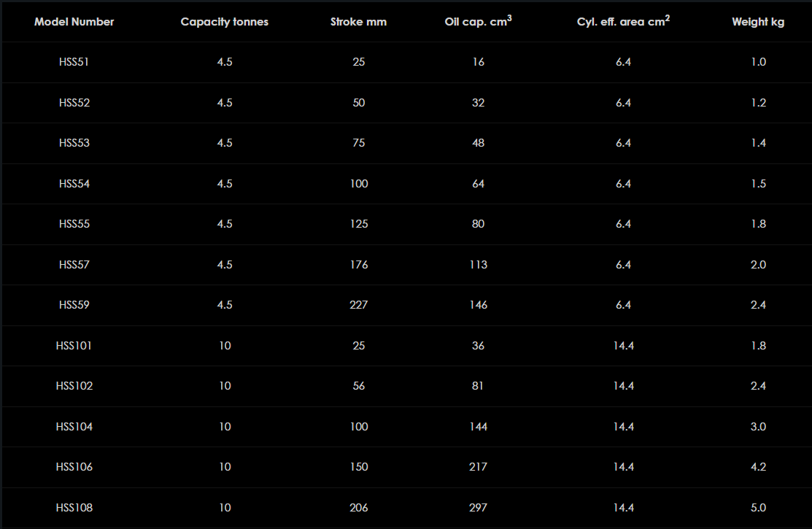Select model HSS51 cell
Viewport: 812px width, 529px height.
pos(74,62)
